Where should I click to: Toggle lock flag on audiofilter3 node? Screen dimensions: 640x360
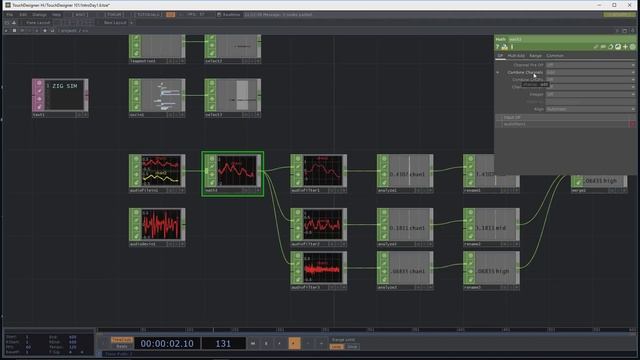297,271
